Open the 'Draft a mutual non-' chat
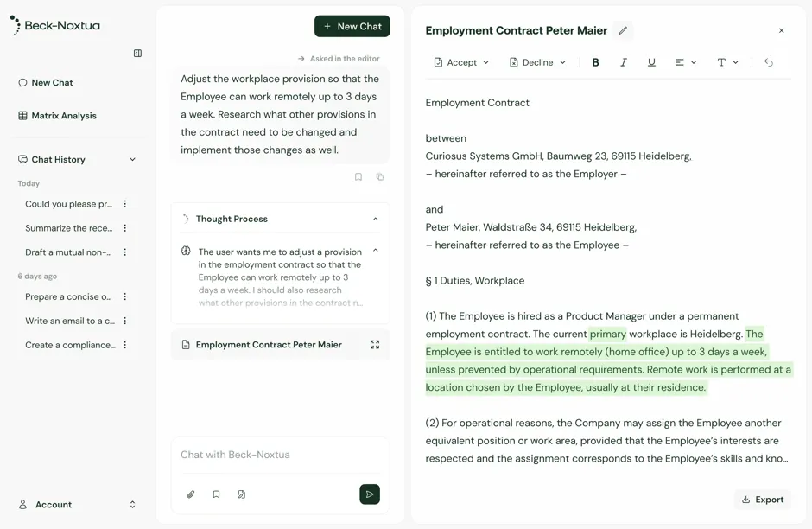The width and height of the screenshot is (812, 529). (68, 252)
